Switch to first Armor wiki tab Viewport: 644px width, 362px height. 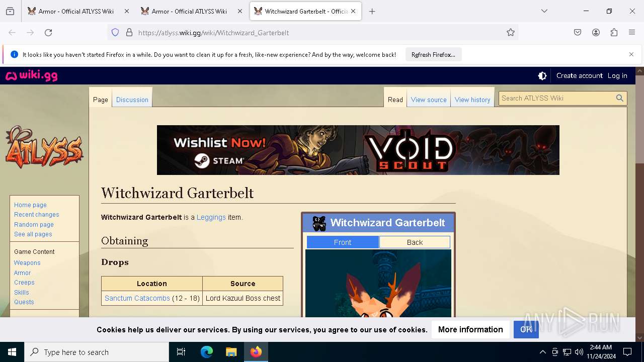coord(78,11)
